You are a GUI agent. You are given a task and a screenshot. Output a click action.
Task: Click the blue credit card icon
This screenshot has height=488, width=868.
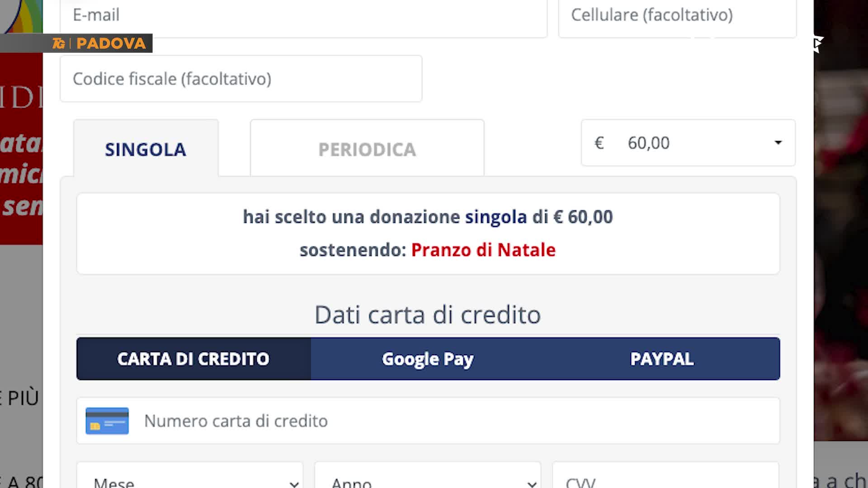tap(107, 421)
